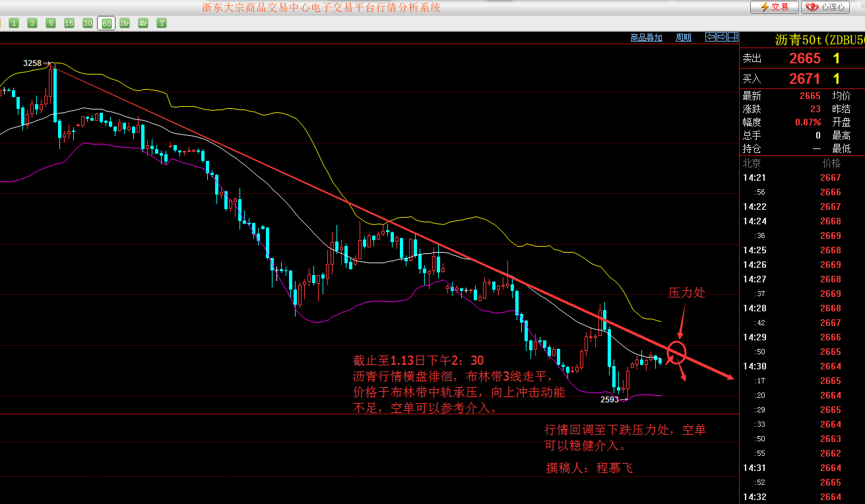Viewport: 865px width, 504px height.
Task: Select the 买入 label
Action: click(752, 79)
